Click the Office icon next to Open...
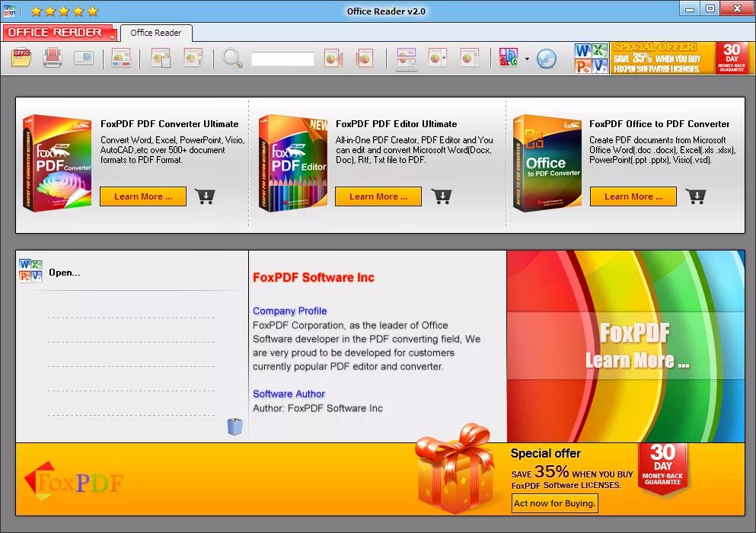 pyautogui.click(x=30, y=270)
